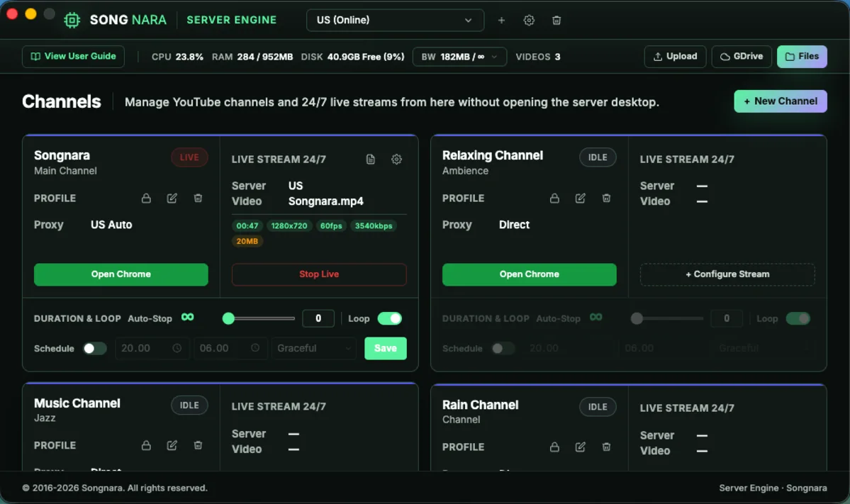Save Songnara duration and loop settings
Image resolution: width=850 pixels, height=504 pixels.
pyautogui.click(x=386, y=349)
